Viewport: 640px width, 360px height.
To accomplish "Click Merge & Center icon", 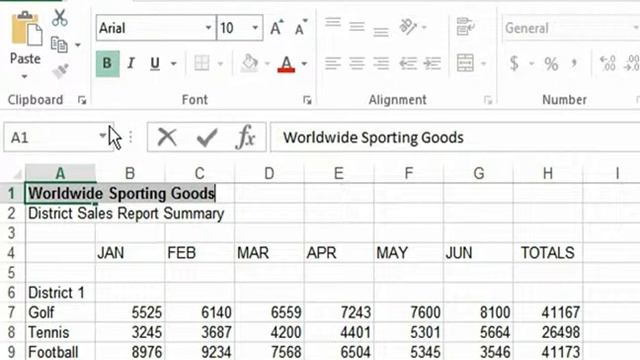I will pos(465,64).
